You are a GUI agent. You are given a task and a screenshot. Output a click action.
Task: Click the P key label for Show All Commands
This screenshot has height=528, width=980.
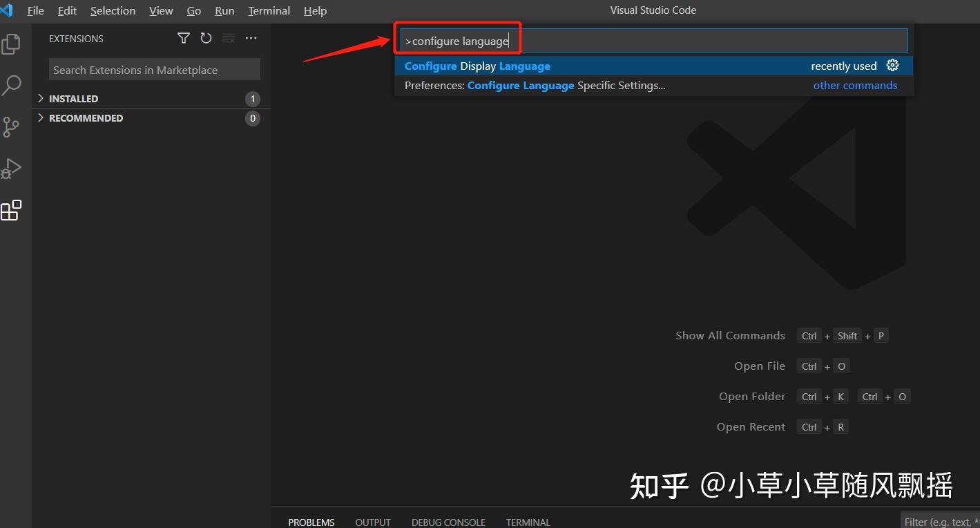(x=881, y=336)
